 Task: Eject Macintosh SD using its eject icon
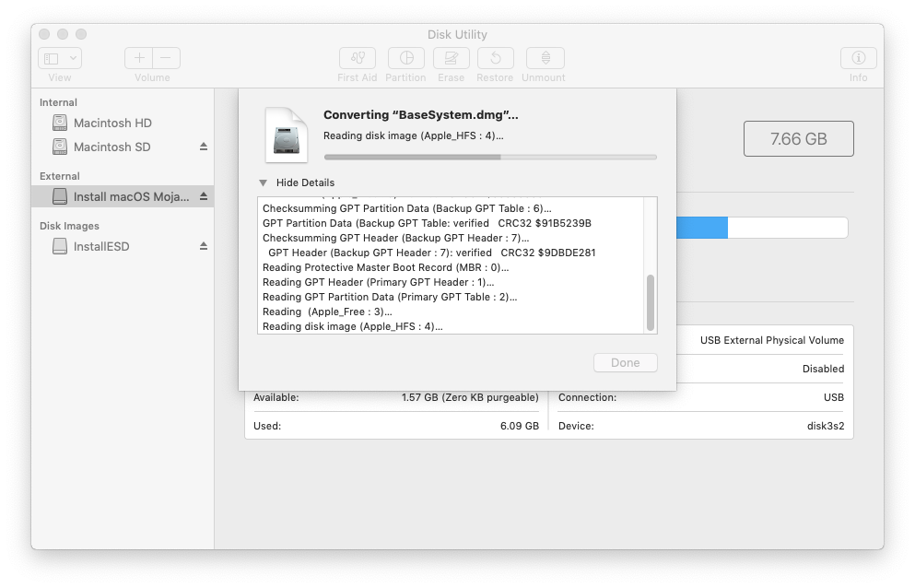[204, 147]
